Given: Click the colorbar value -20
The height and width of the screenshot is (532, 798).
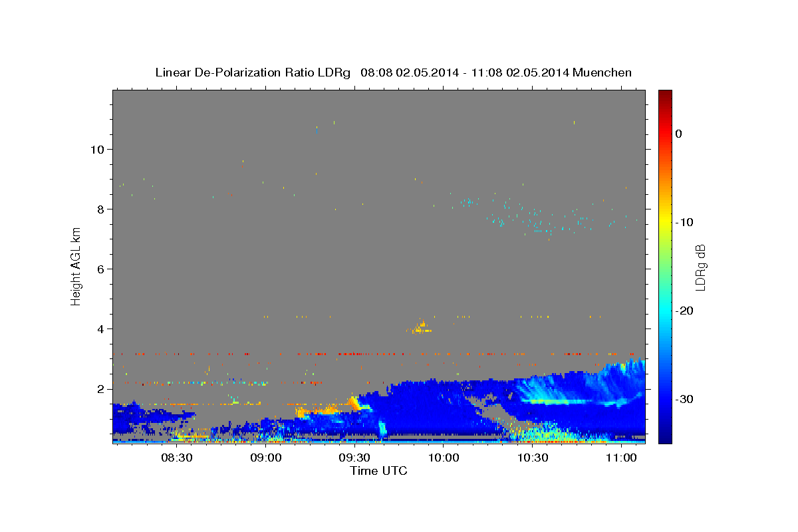Looking at the screenshot, I should pos(684,311).
